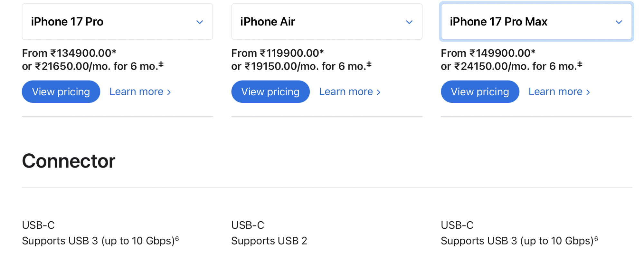
Task: Click chevron arrow in iPhone Air selector
Action: (x=409, y=22)
